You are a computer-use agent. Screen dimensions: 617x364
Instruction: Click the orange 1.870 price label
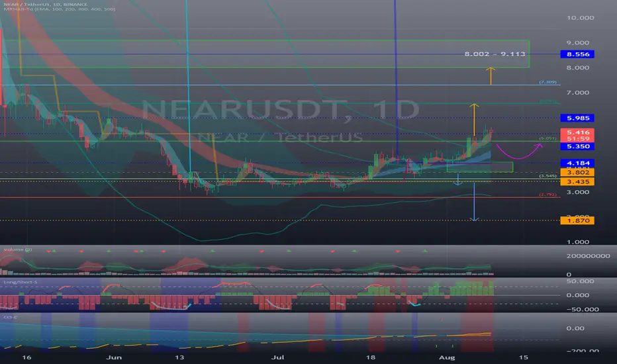[x=577, y=221]
